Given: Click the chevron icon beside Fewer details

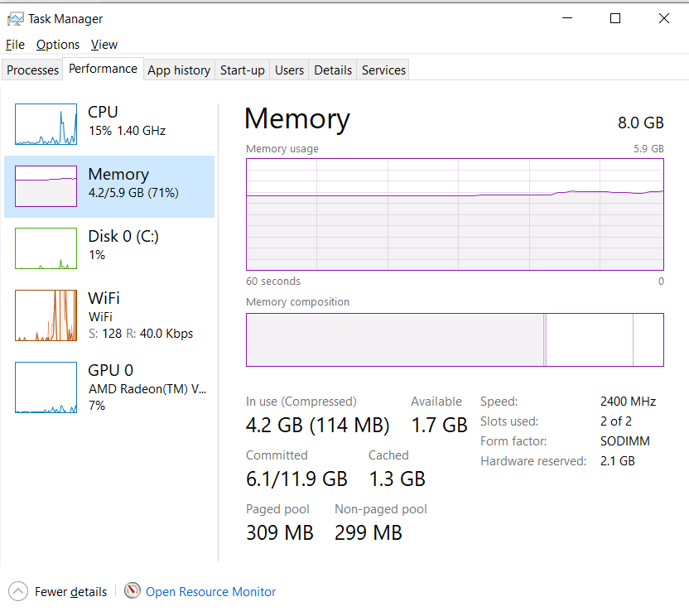Looking at the screenshot, I should tap(18, 591).
